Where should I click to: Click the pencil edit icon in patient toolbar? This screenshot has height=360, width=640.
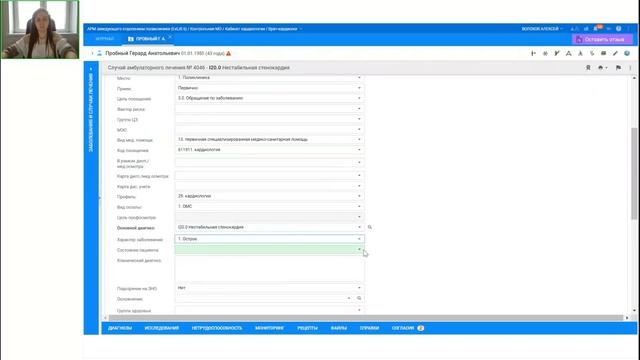point(615,53)
